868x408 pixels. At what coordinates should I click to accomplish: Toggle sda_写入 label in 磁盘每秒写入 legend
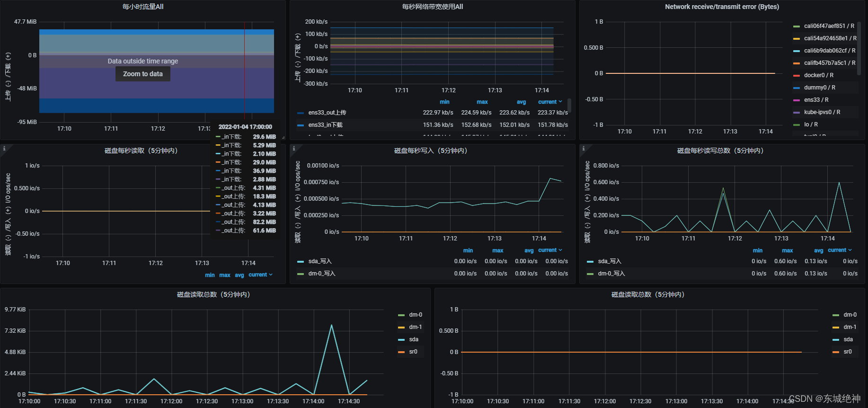tap(320, 261)
